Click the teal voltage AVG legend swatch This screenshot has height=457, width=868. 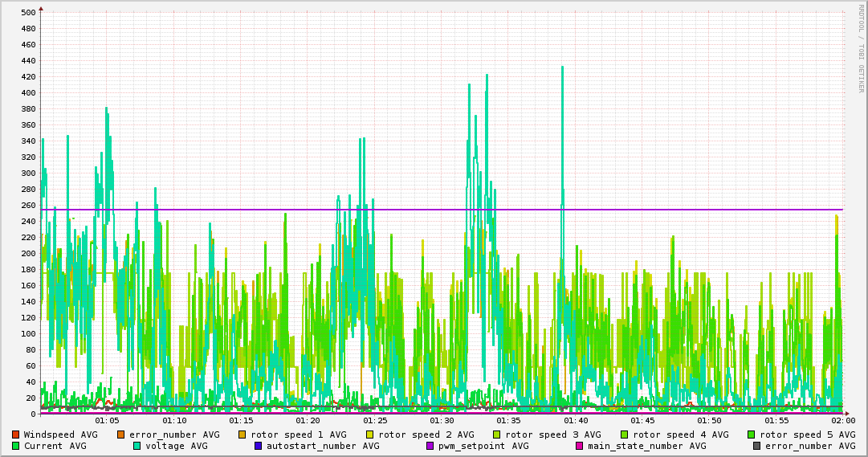137,446
